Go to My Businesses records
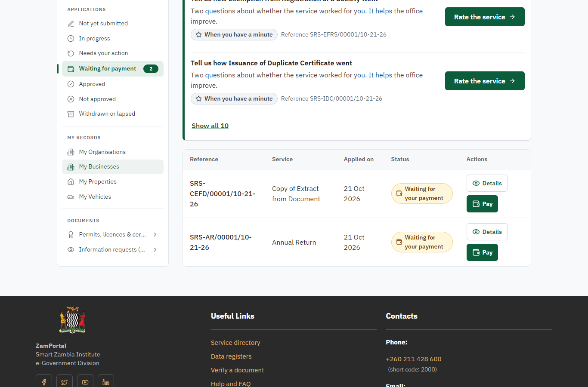The image size is (588, 387). click(113, 167)
